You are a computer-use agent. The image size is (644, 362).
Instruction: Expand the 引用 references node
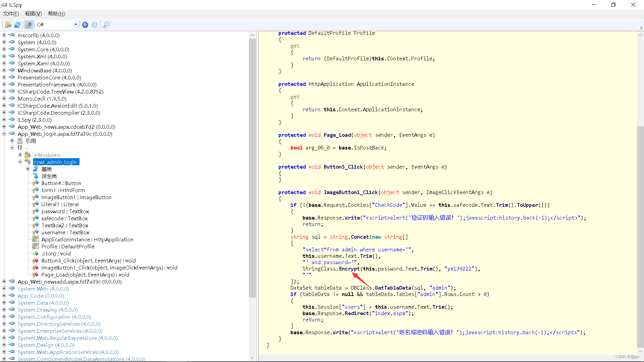click(x=12, y=140)
